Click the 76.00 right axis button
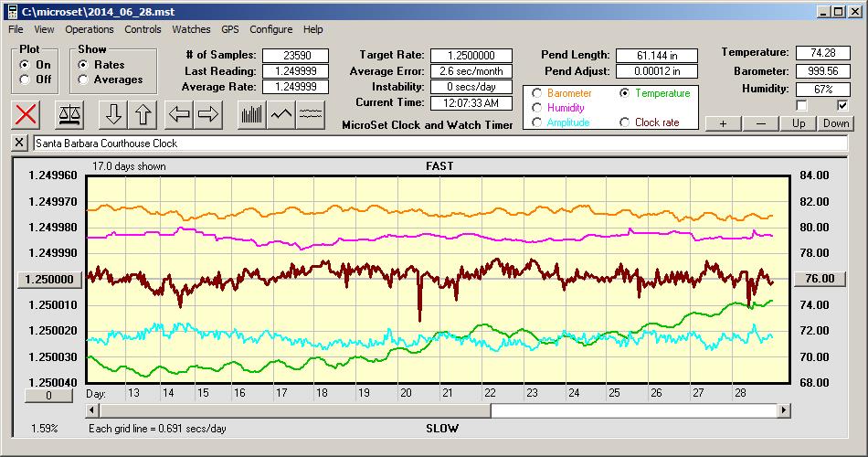Image resolution: width=868 pixels, height=457 pixels. coord(820,279)
